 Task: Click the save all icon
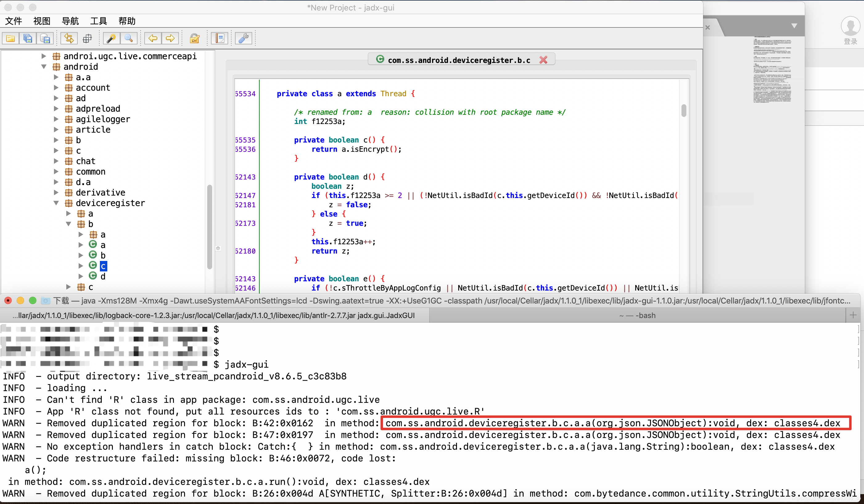point(28,38)
